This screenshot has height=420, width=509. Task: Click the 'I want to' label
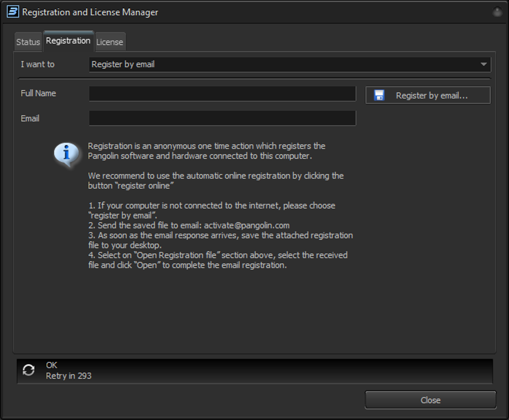pos(38,64)
